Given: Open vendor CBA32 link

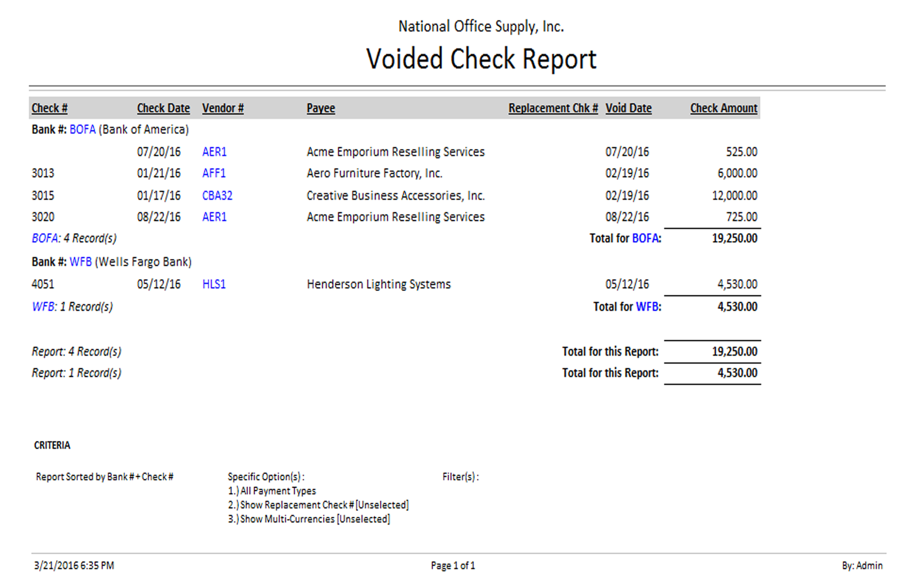Looking at the screenshot, I should pos(217,196).
